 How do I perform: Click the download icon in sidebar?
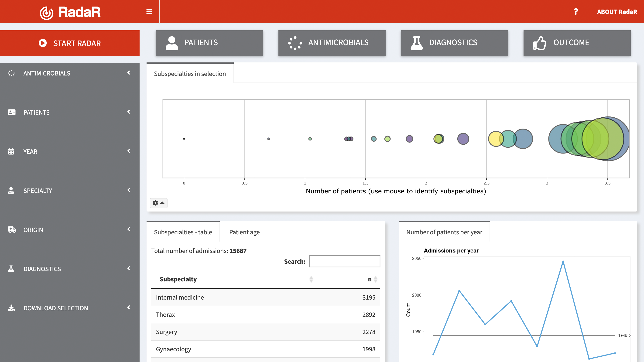pos(11,308)
